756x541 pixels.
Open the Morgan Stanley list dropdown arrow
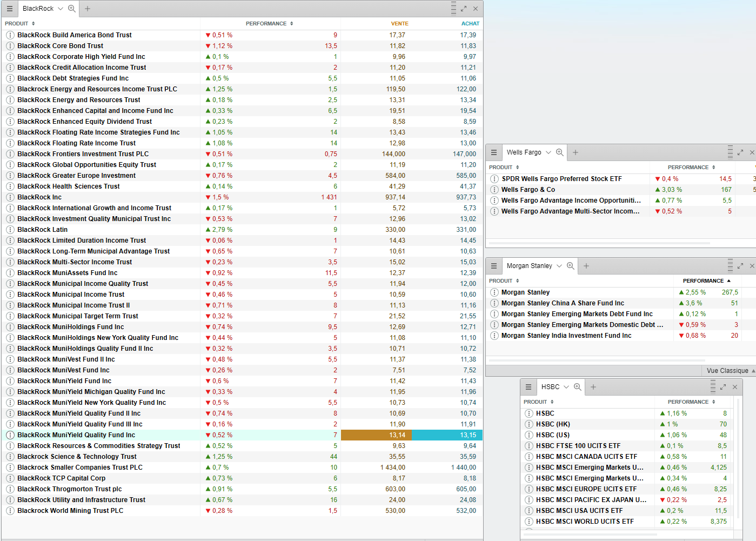tap(559, 266)
